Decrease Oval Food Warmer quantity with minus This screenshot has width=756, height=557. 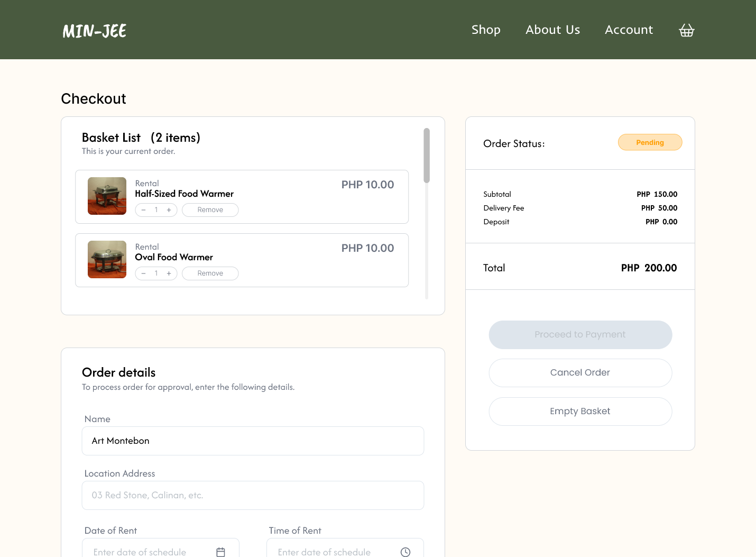pyautogui.click(x=143, y=273)
